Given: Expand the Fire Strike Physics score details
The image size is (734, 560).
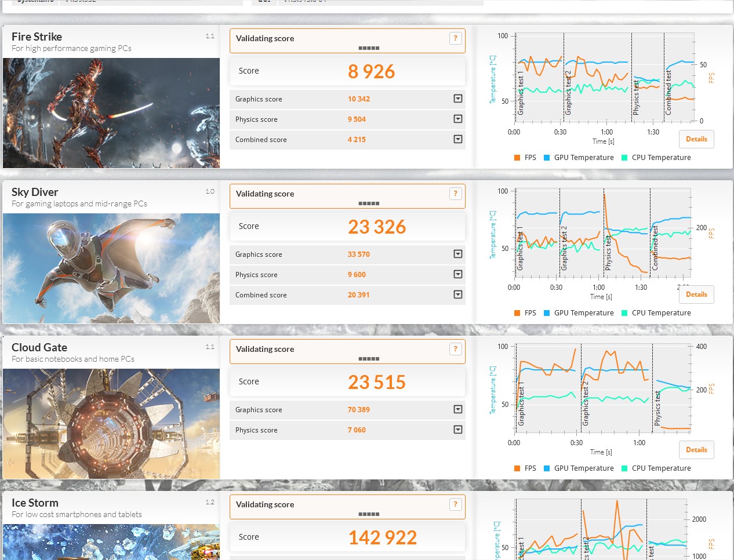Looking at the screenshot, I should click(x=457, y=119).
